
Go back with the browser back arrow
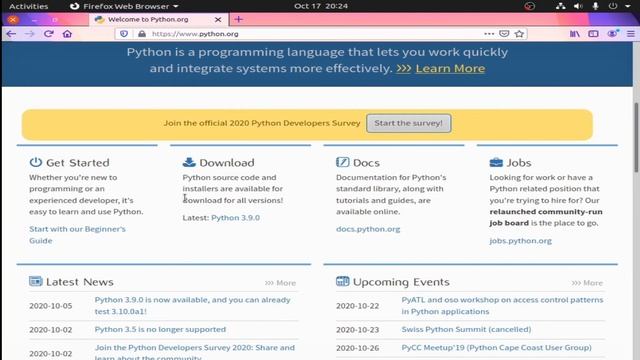coord(11,34)
